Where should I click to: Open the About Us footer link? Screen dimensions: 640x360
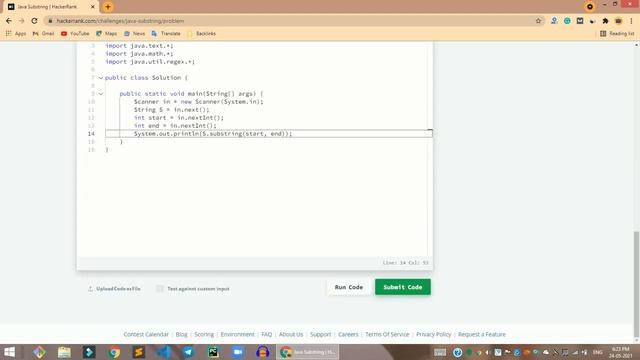click(291, 334)
